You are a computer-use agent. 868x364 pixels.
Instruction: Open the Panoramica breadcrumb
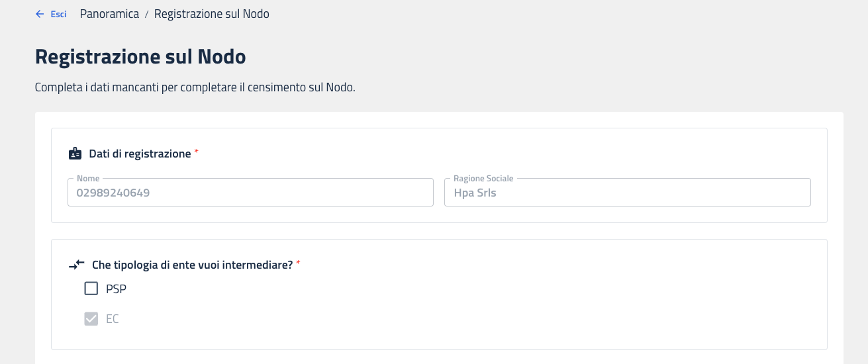coord(109,14)
